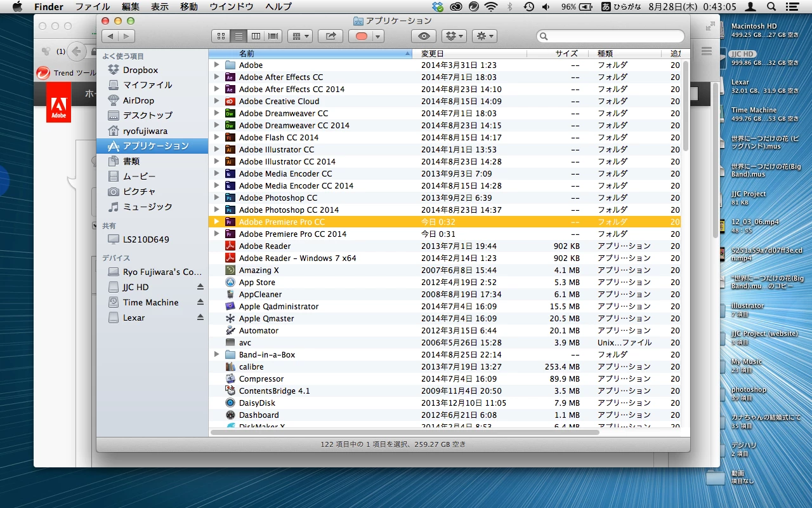Select the AppCleaner application icon

[x=230, y=295]
